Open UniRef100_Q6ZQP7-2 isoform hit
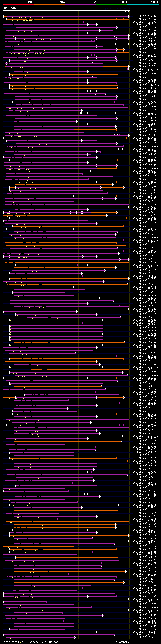Viewport: 161px width, 644px height. coord(146,262)
